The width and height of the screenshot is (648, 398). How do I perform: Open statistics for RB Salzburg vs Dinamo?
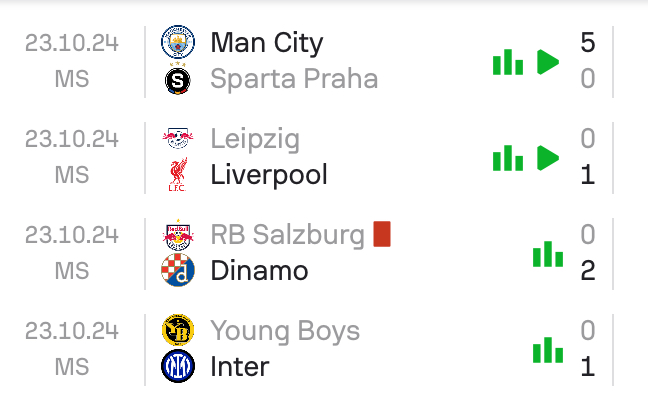click(548, 254)
